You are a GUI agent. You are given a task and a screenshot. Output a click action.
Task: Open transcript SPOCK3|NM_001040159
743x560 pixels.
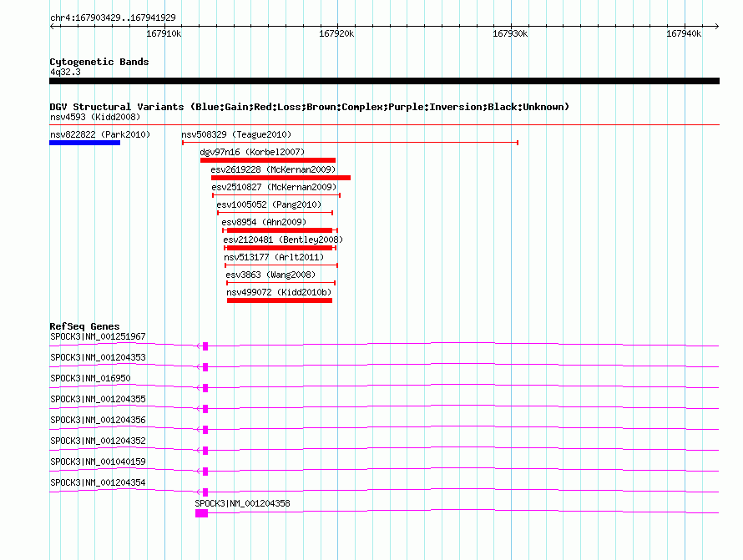tap(98, 462)
